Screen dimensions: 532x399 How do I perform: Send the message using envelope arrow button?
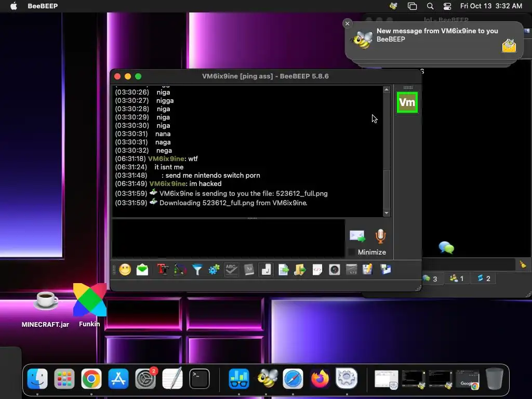(x=357, y=236)
